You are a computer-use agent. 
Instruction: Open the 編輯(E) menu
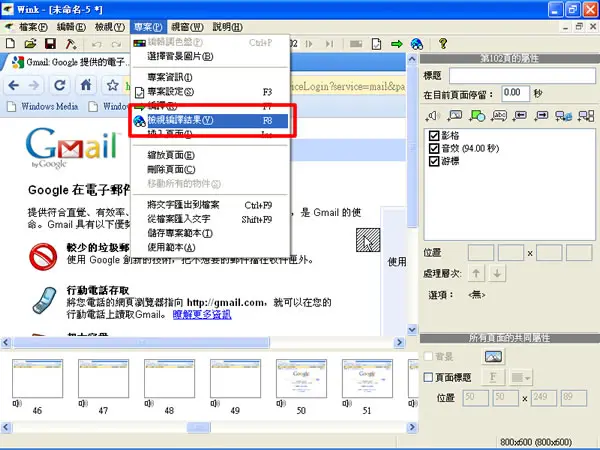[x=71, y=27]
